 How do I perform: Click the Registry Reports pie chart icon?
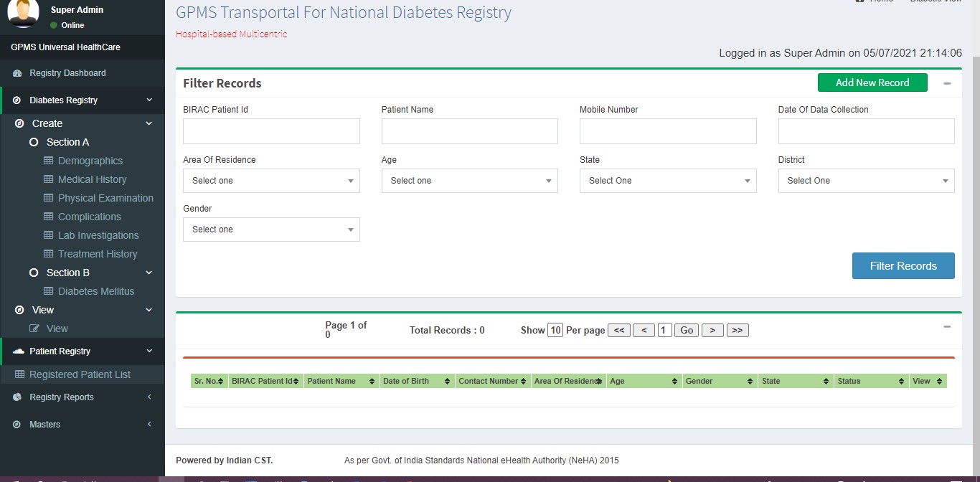click(x=17, y=397)
